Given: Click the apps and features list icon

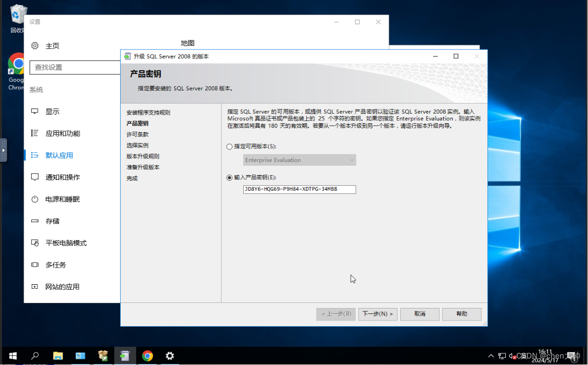Looking at the screenshot, I should tap(35, 133).
